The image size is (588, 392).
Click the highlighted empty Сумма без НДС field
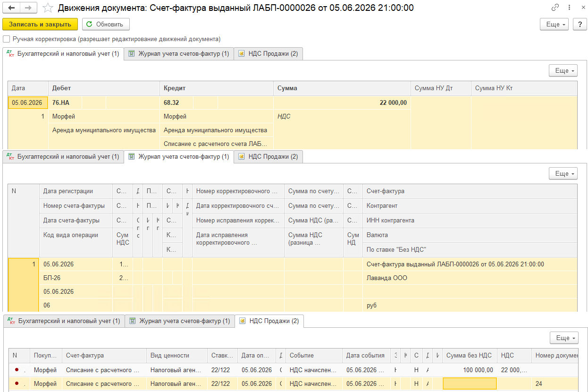click(x=470, y=384)
